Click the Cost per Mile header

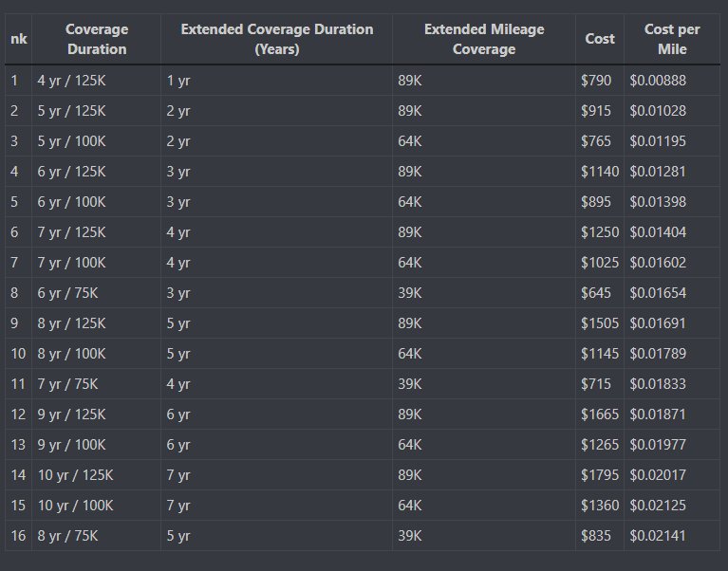pyautogui.click(x=672, y=39)
